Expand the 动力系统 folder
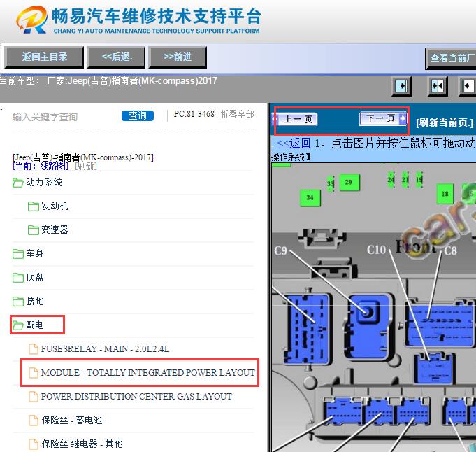 (44, 182)
